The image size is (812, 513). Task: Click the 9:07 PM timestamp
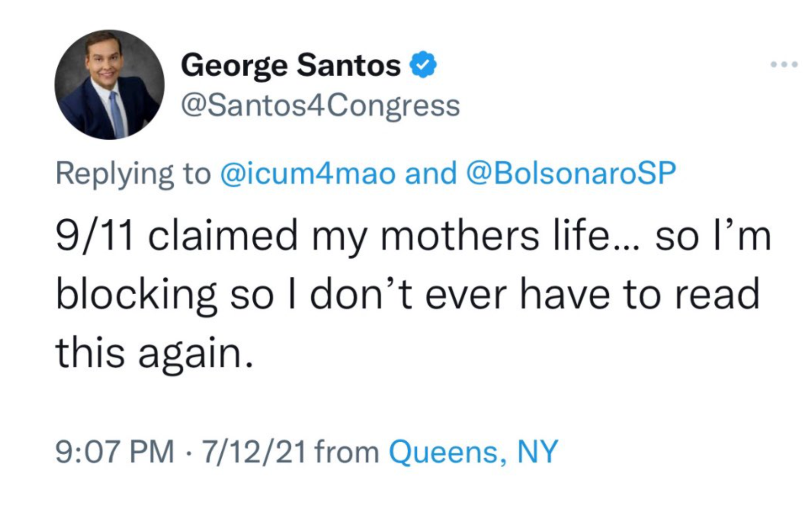click(x=115, y=452)
